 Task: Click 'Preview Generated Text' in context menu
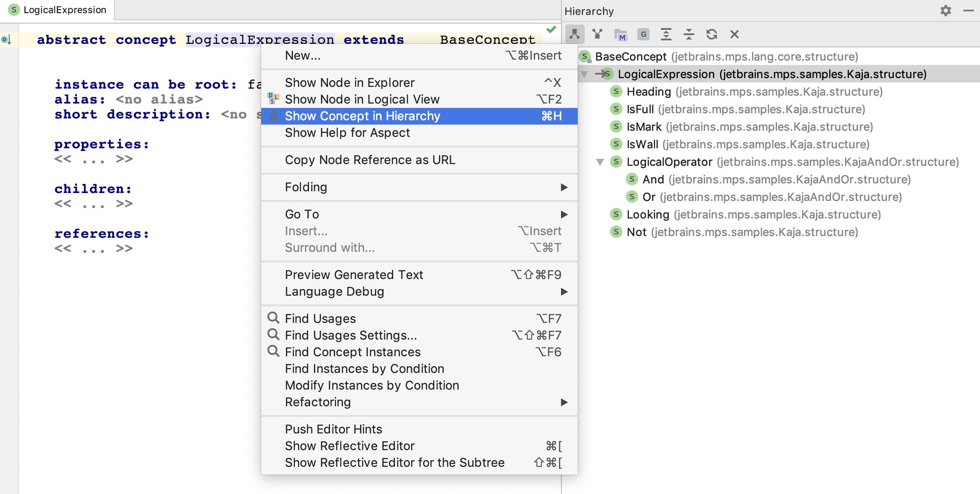pos(354,274)
